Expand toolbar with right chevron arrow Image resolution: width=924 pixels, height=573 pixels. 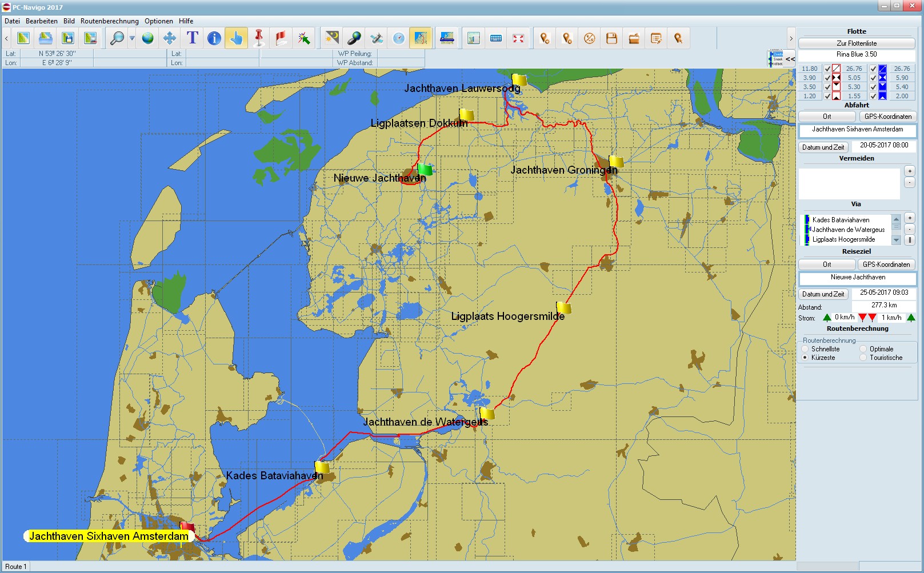[x=791, y=38]
